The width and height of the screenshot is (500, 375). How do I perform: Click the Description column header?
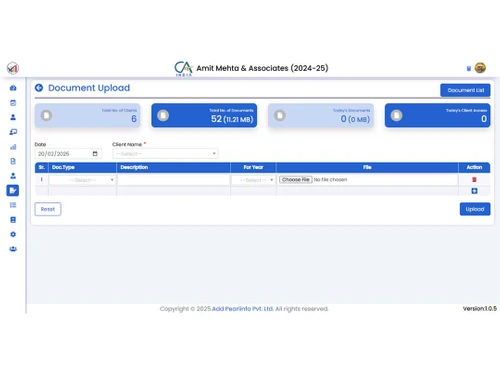[134, 167]
